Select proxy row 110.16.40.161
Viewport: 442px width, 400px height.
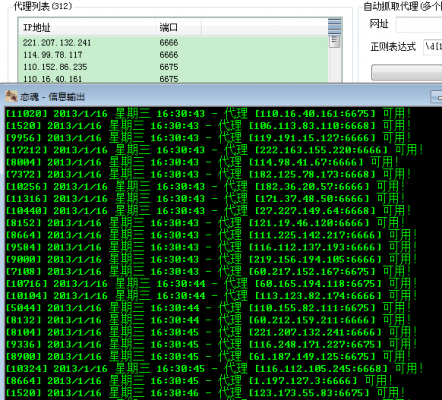tap(173, 79)
